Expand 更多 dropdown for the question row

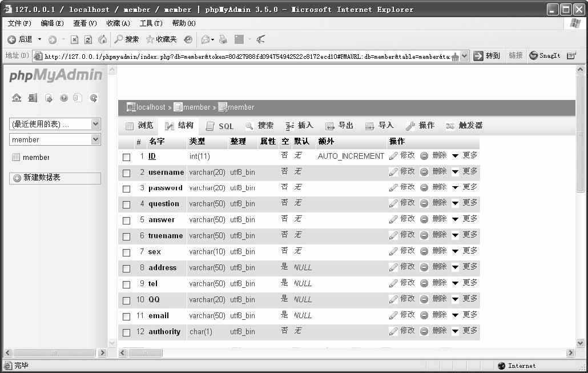[x=465, y=203]
